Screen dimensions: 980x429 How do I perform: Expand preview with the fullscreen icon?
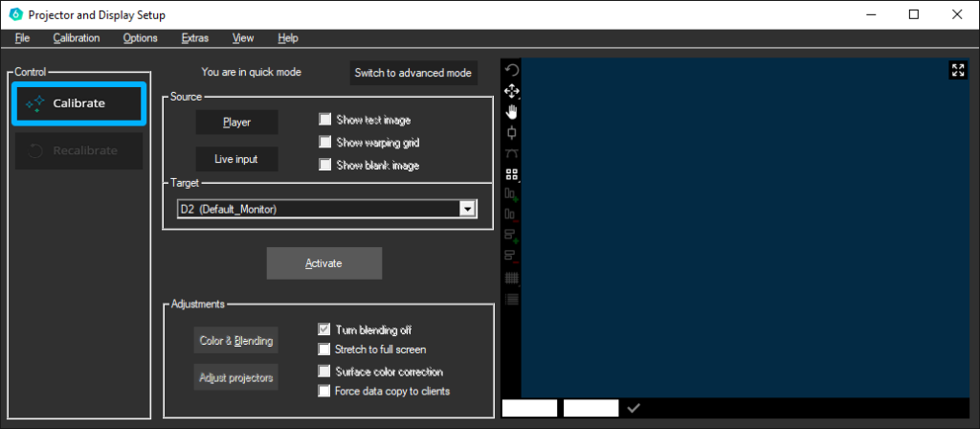(958, 70)
